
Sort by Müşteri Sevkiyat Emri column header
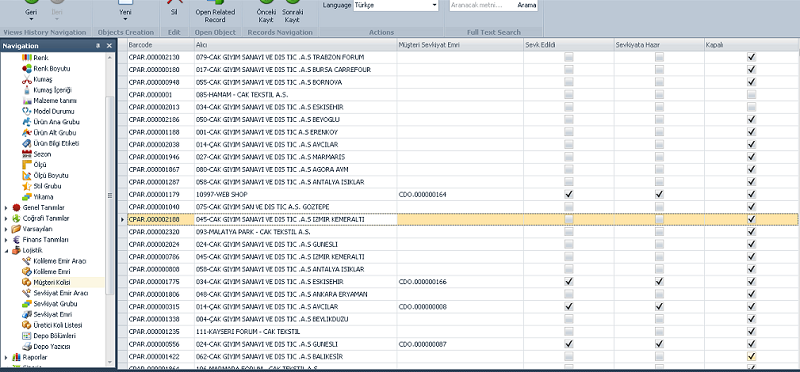(x=460, y=45)
